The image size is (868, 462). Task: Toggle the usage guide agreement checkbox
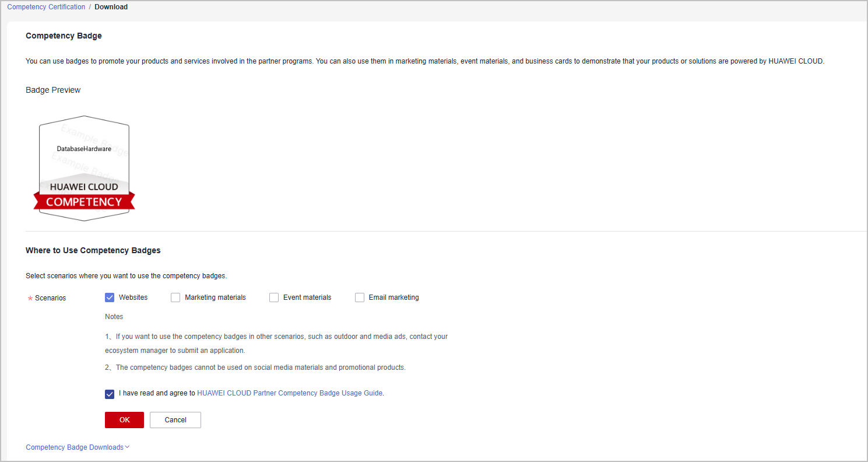[110, 394]
